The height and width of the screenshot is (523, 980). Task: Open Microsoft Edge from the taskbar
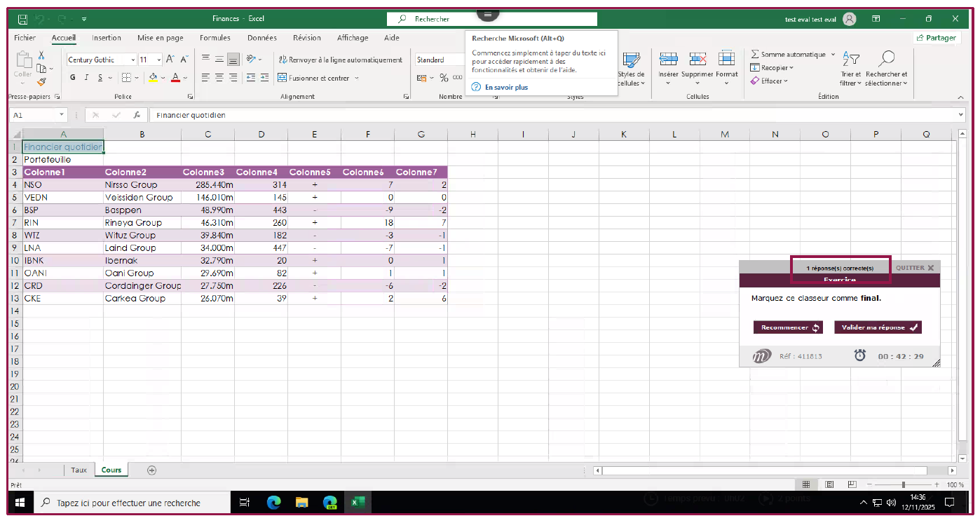click(x=274, y=502)
